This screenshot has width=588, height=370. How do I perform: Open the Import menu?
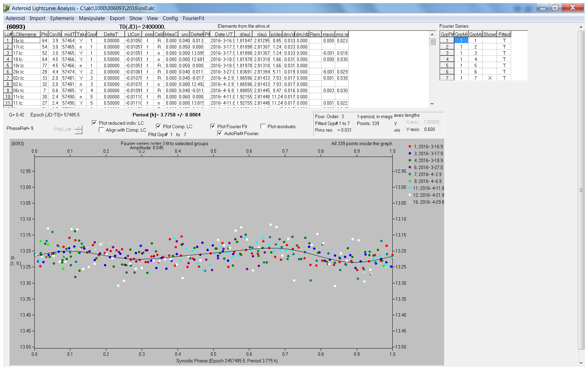tap(37, 18)
